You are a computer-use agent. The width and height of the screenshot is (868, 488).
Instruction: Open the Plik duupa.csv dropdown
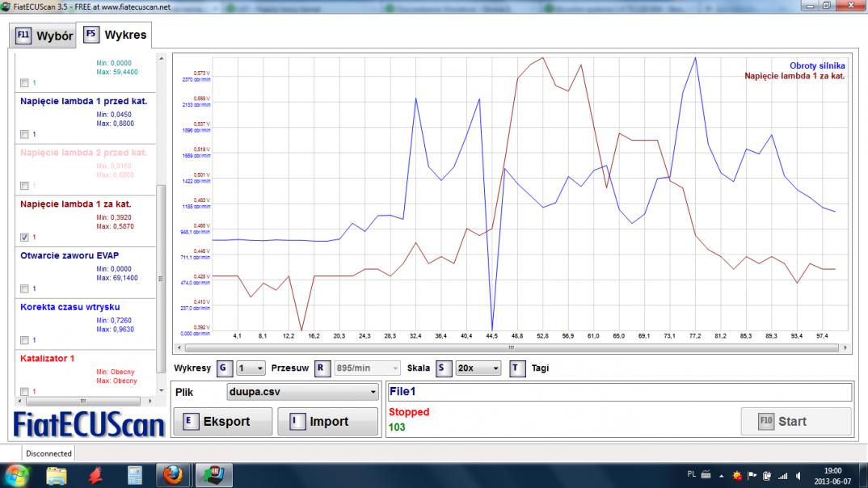303,392
